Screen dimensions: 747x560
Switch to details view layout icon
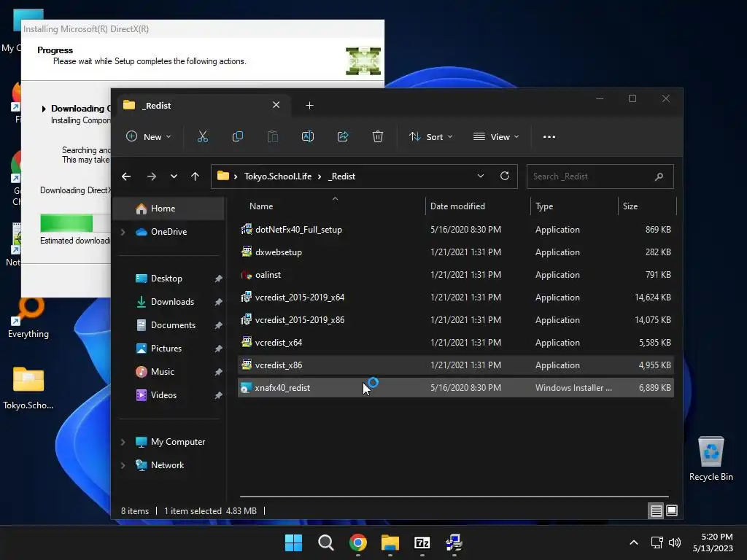[x=656, y=511]
